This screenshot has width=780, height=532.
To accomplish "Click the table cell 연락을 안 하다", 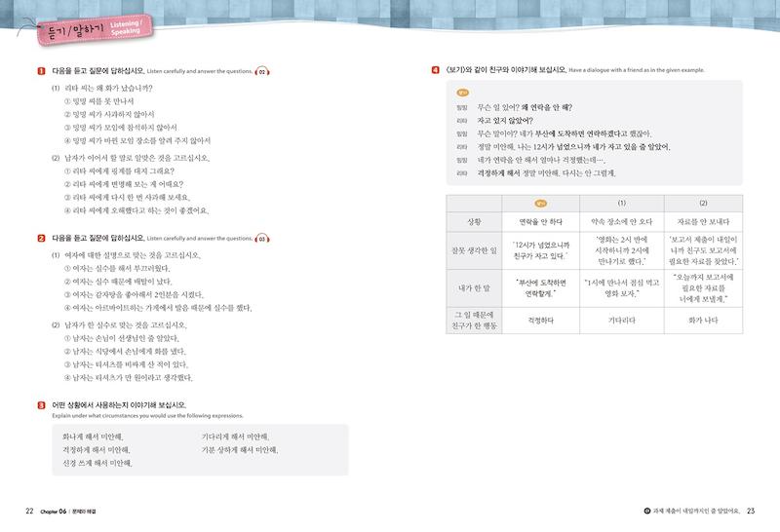I will click(x=541, y=222).
